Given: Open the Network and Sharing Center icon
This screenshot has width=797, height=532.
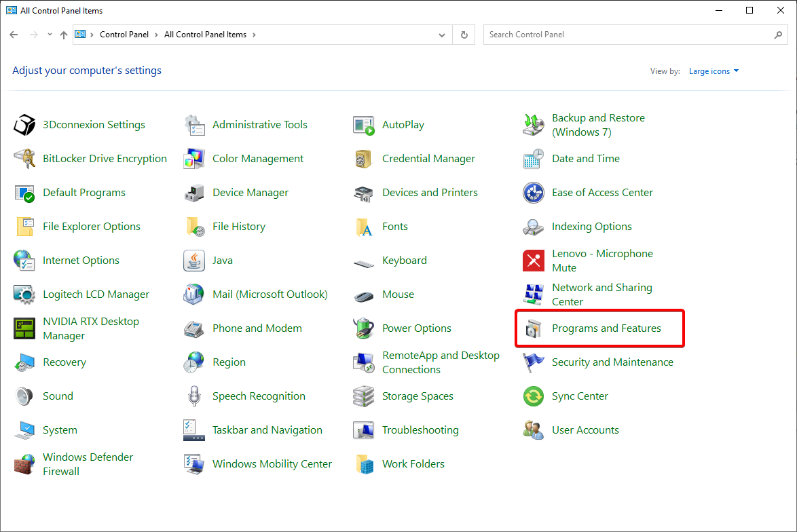Looking at the screenshot, I should (534, 294).
